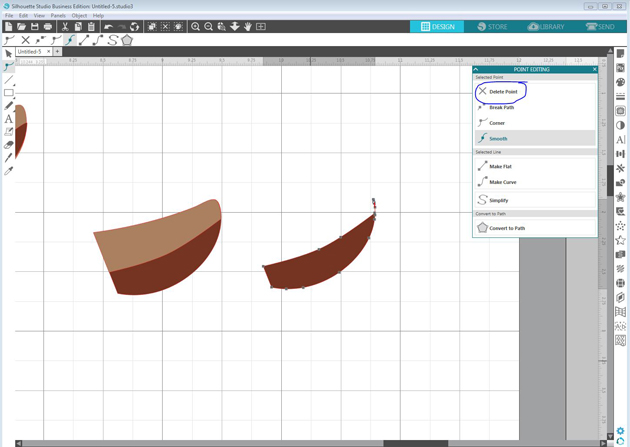This screenshot has width=630, height=447.
Task: Click Delete Point in Point Editing panel
Action: (535, 92)
